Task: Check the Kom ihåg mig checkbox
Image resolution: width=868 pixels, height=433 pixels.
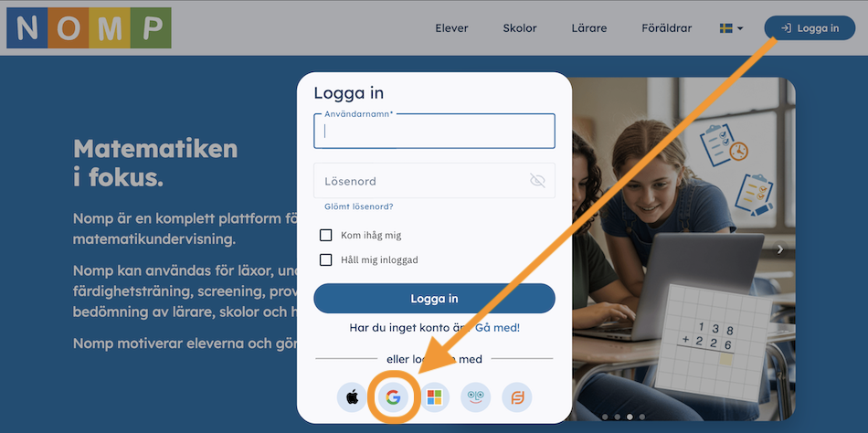Action: tap(326, 236)
